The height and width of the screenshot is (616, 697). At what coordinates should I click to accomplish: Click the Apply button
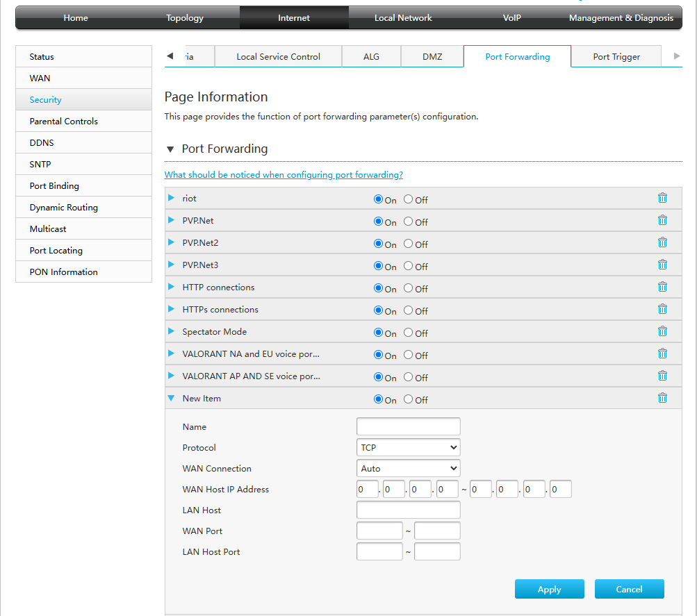549,589
